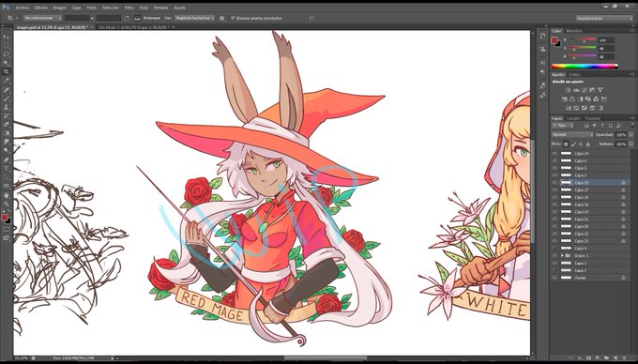
Task: Select the Horizontal Type tool
Action: click(x=7, y=168)
